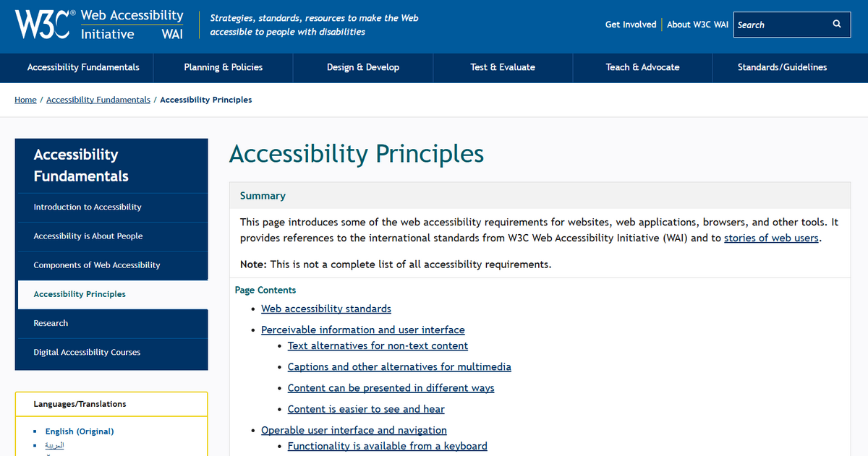Open Teach & Advocate menu item
The width and height of the screenshot is (868, 456).
642,67
